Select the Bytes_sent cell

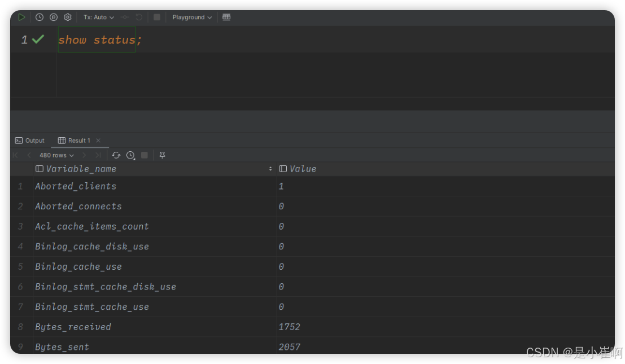(155, 347)
